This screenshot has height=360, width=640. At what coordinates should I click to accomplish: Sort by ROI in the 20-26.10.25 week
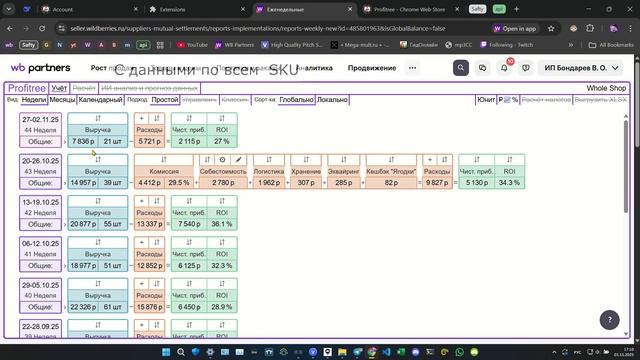509,160
